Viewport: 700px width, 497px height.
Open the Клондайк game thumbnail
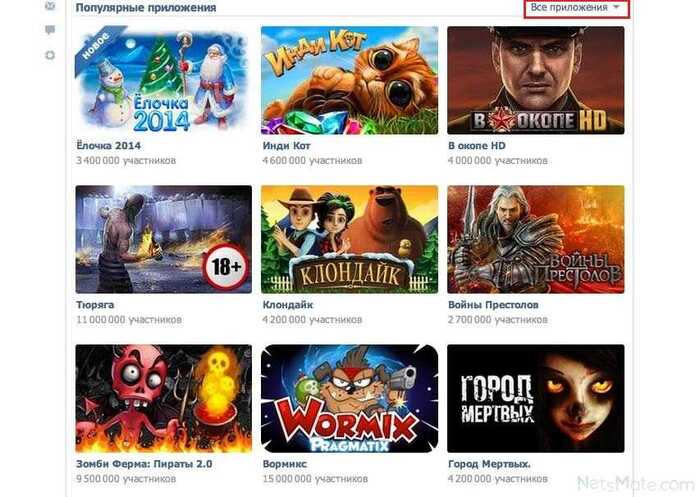[350, 239]
